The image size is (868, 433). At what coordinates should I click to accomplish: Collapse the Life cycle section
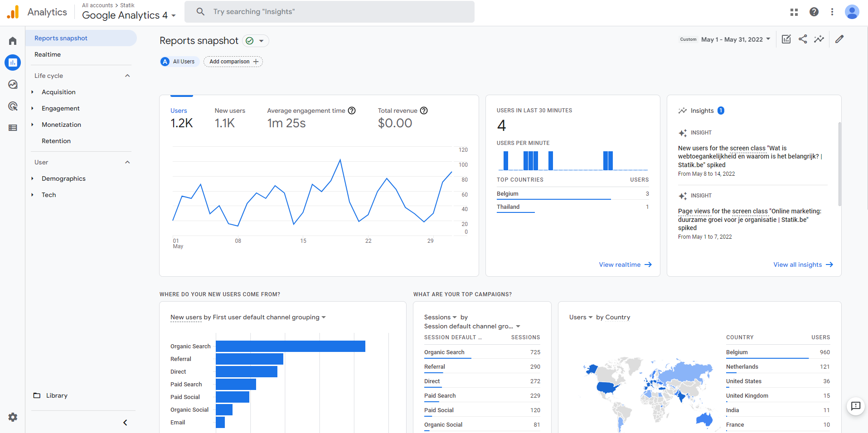[x=127, y=75]
